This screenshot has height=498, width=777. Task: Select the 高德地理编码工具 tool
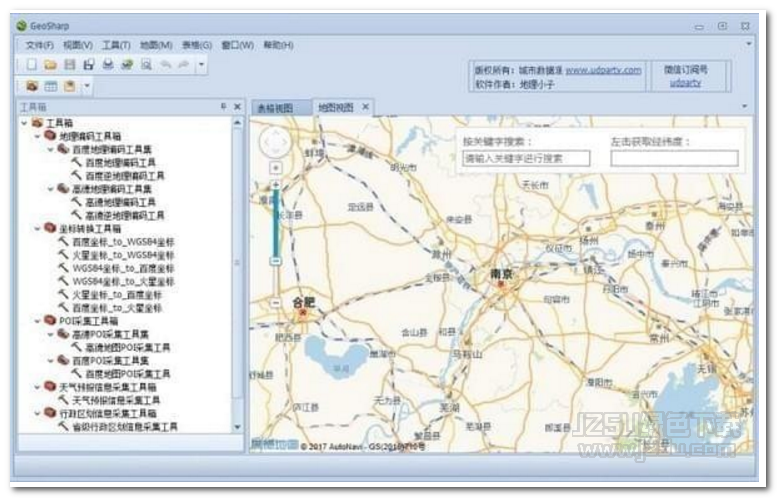click(120, 202)
